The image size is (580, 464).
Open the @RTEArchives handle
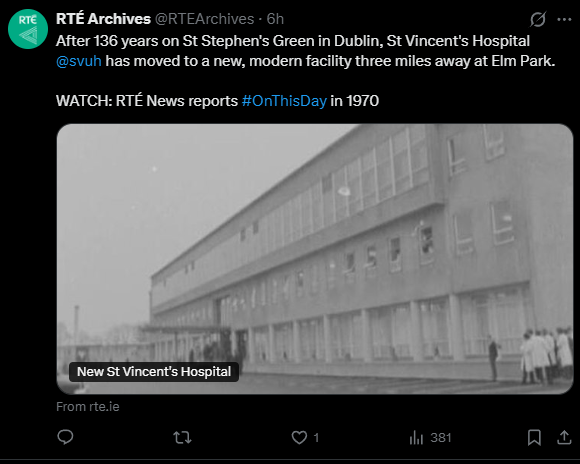coord(204,19)
